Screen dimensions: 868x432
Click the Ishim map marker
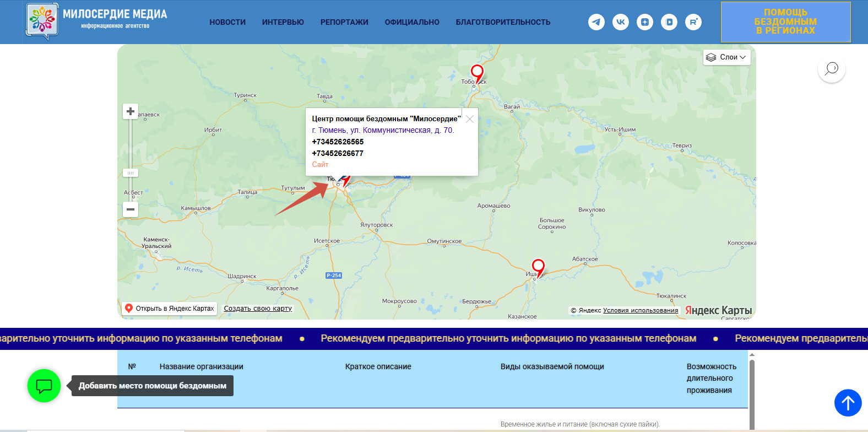pos(538,268)
